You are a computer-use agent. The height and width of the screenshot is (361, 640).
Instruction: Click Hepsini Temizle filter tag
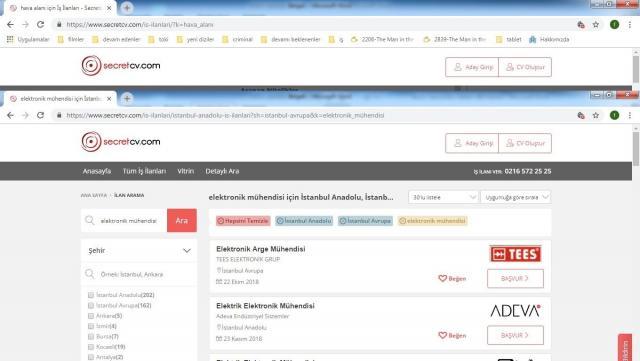click(243, 221)
